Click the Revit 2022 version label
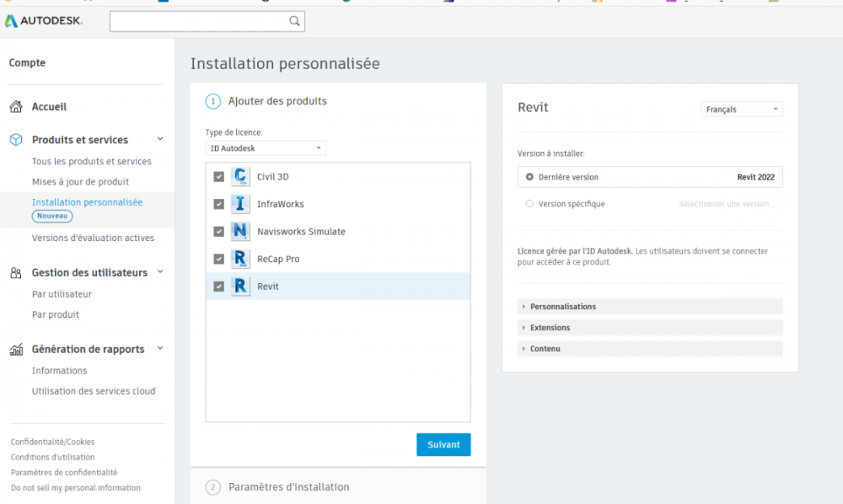The image size is (843, 504). point(756,177)
